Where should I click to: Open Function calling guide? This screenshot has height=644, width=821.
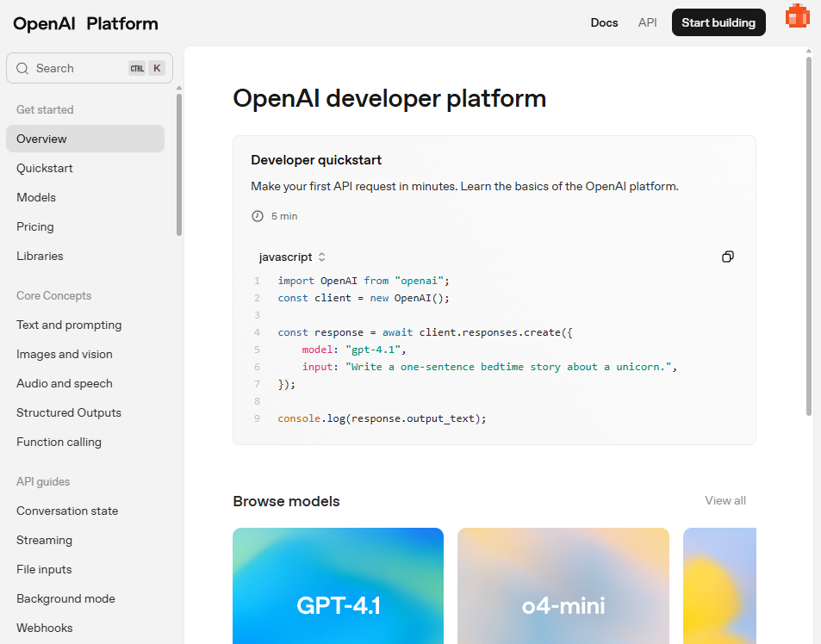59,442
